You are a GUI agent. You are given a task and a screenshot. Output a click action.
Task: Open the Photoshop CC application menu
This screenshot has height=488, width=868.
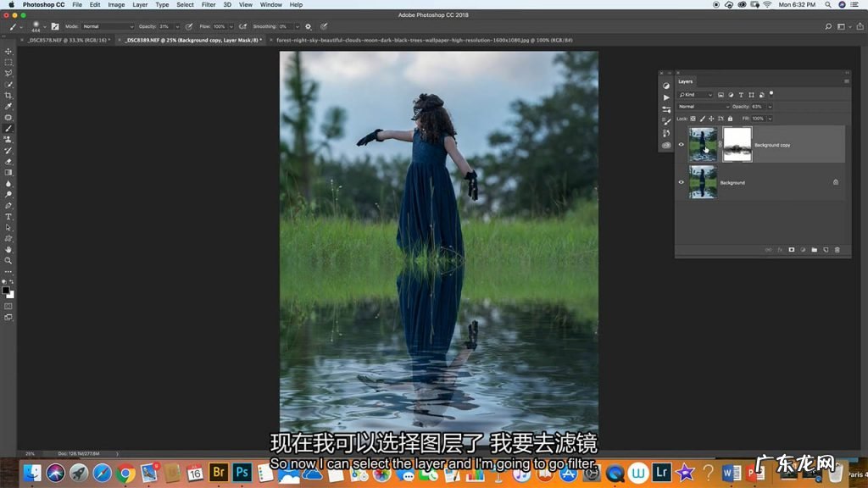(42, 4)
